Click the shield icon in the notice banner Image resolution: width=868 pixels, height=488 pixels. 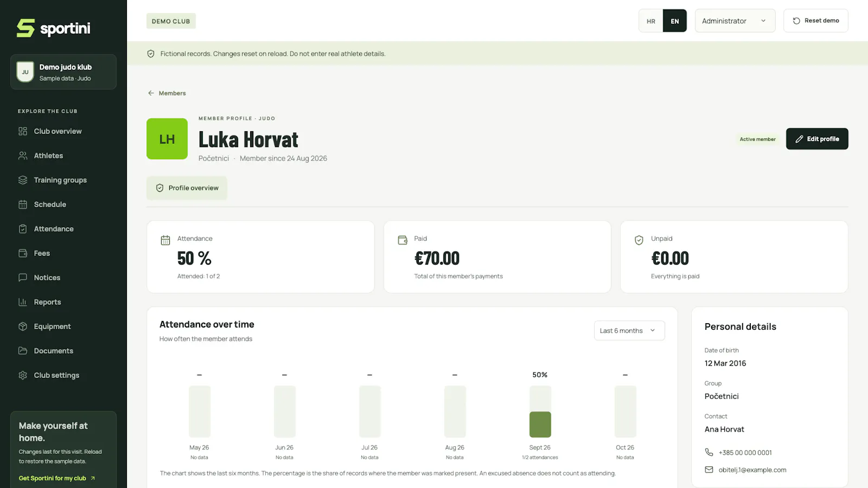[151, 54]
